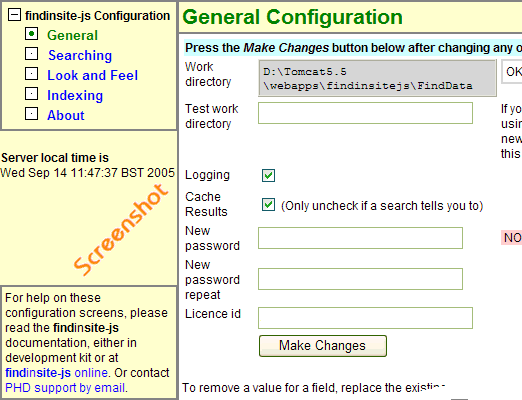
Task: Click the Look and Feel node icon
Action: (31, 74)
